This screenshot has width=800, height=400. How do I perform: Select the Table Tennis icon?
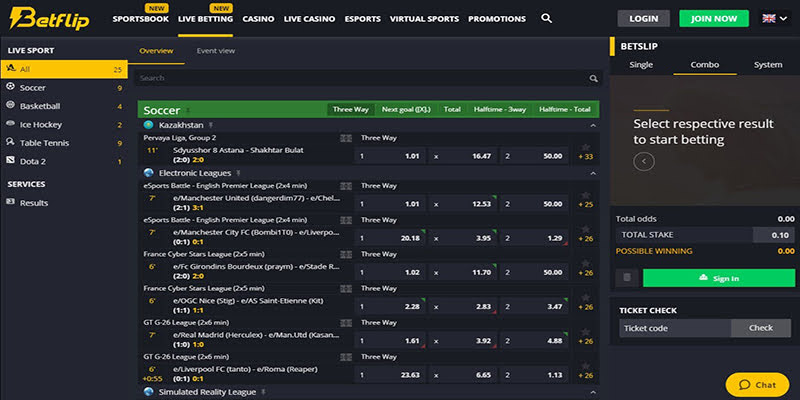11,143
